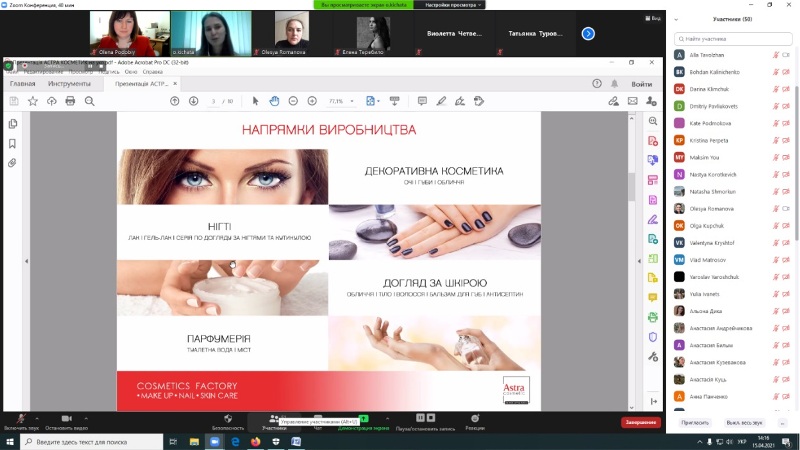Click the sign document icon
Screen dimensions: 800x450
click(x=460, y=101)
